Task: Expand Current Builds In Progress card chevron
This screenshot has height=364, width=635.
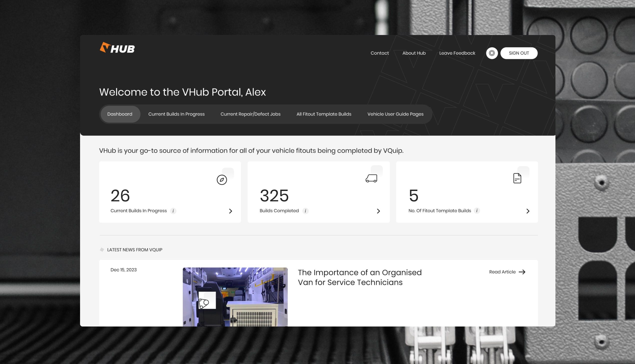Action: [x=230, y=211]
